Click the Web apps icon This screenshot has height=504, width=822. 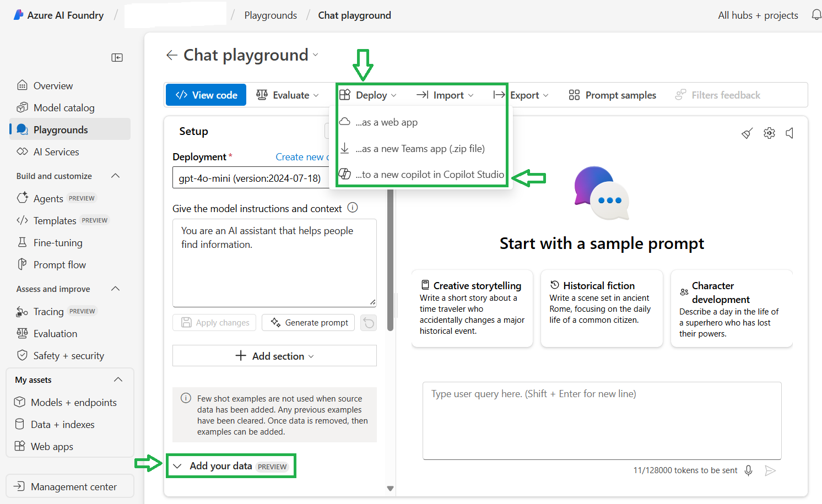coord(20,446)
